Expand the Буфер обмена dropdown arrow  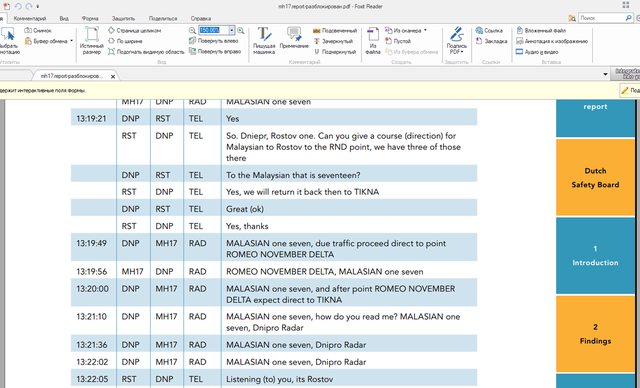click(x=71, y=41)
